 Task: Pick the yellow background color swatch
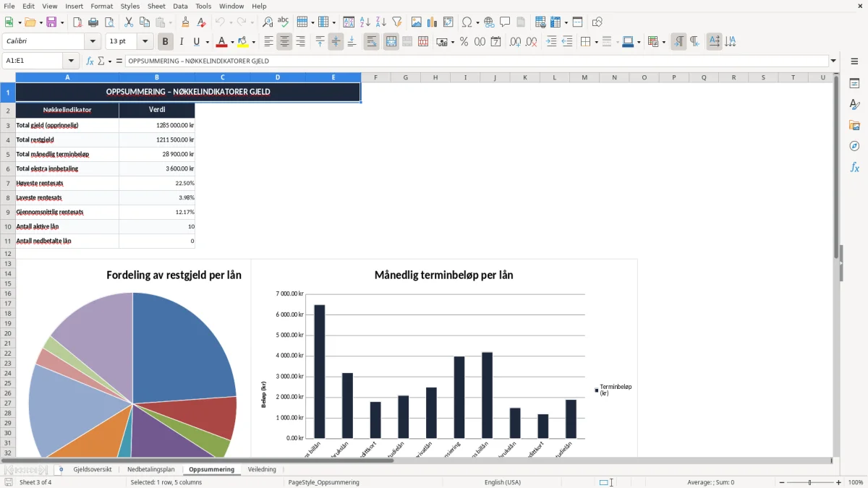[x=242, y=42]
